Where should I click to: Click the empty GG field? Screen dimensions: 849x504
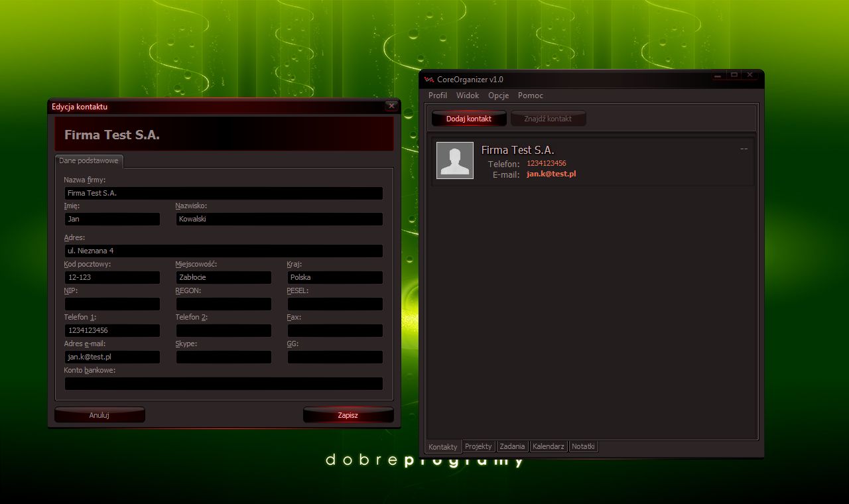click(x=335, y=357)
